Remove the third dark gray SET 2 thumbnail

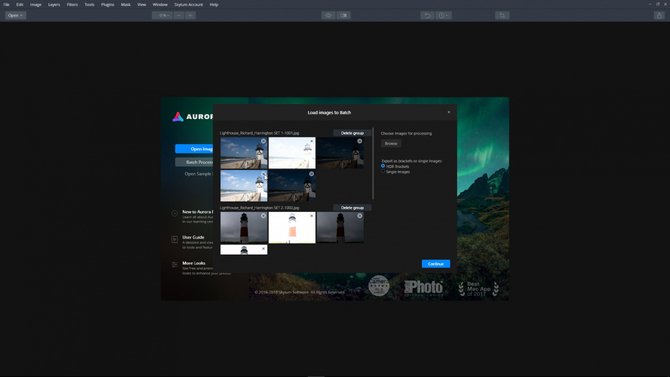pyautogui.click(x=360, y=216)
